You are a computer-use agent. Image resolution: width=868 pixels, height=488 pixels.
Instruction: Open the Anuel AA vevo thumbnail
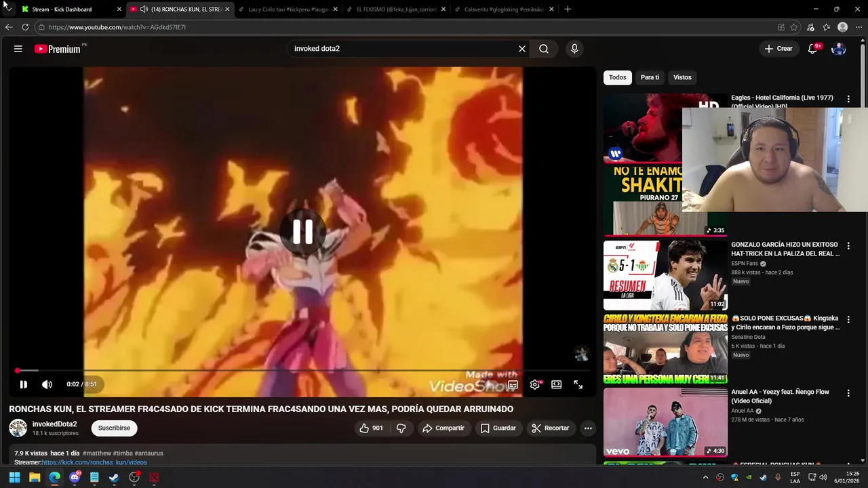665,422
